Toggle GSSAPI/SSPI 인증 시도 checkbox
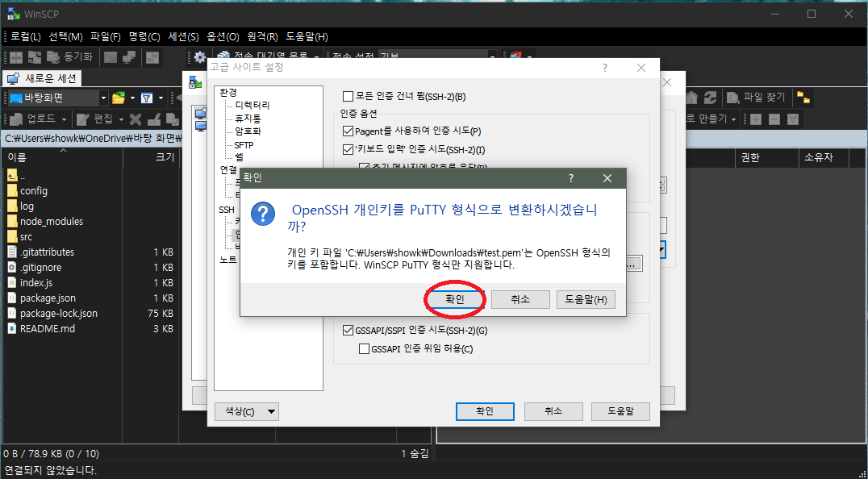 pos(348,330)
